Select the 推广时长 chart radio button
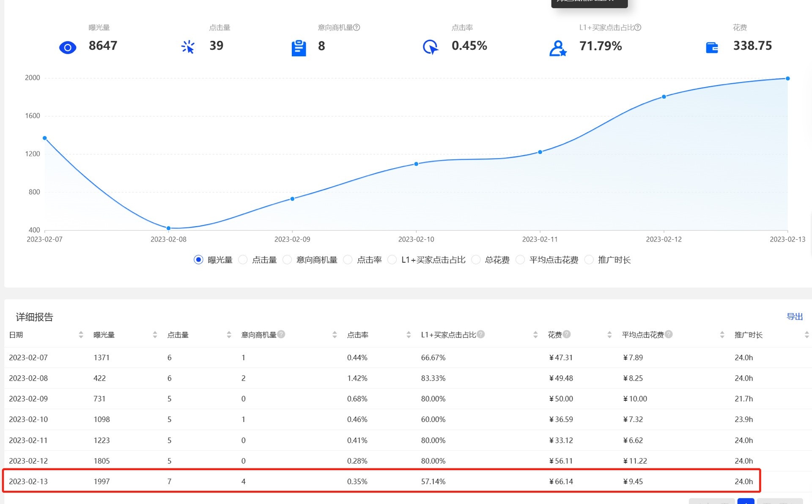Screen dimensions: 812x504 pos(589,260)
